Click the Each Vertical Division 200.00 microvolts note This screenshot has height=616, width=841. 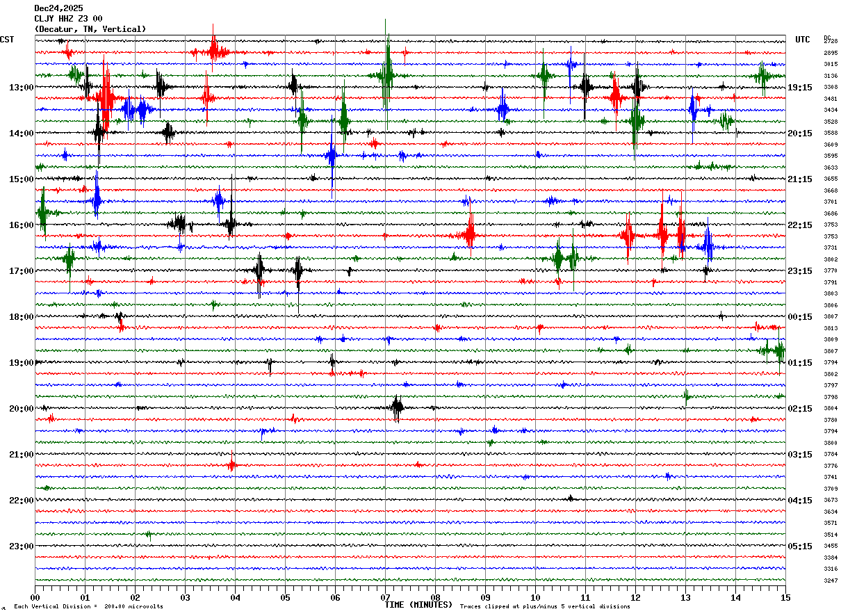pos(88,607)
